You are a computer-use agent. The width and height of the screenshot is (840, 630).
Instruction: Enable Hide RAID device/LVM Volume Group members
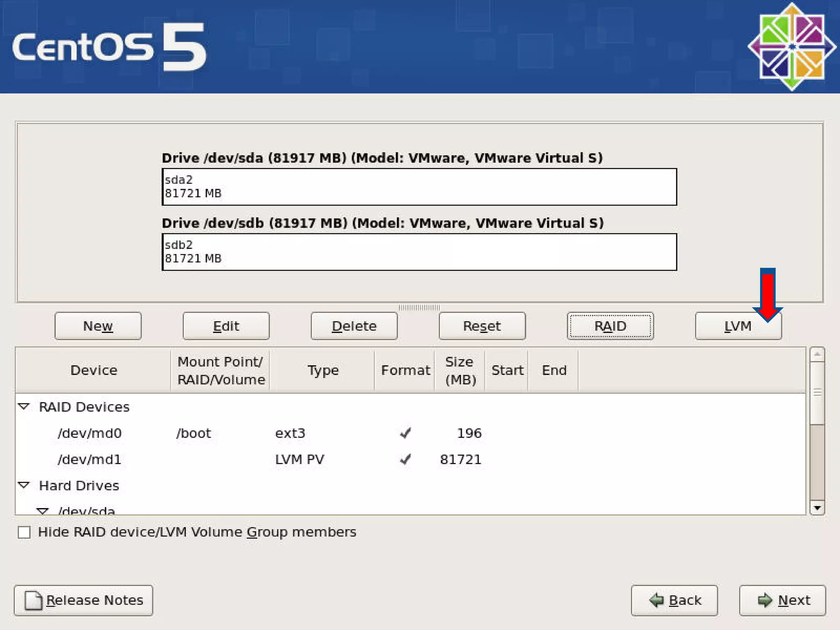pyautogui.click(x=24, y=532)
